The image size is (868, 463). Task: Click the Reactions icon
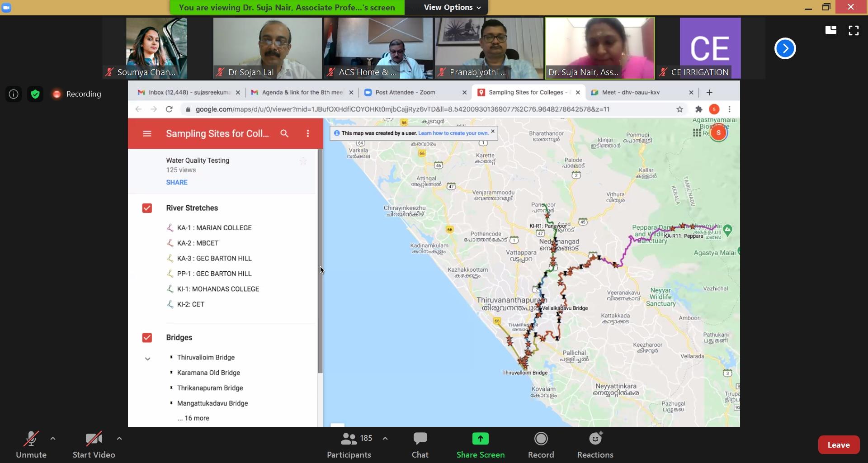pyautogui.click(x=595, y=445)
